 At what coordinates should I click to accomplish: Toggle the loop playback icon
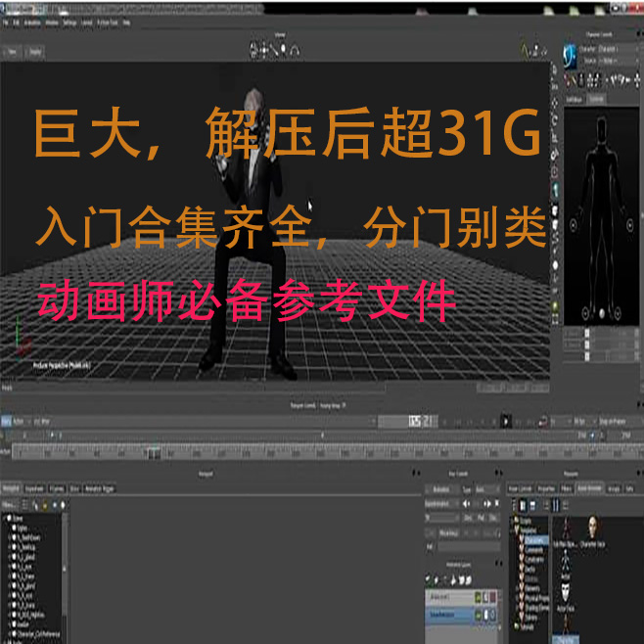(x=543, y=422)
